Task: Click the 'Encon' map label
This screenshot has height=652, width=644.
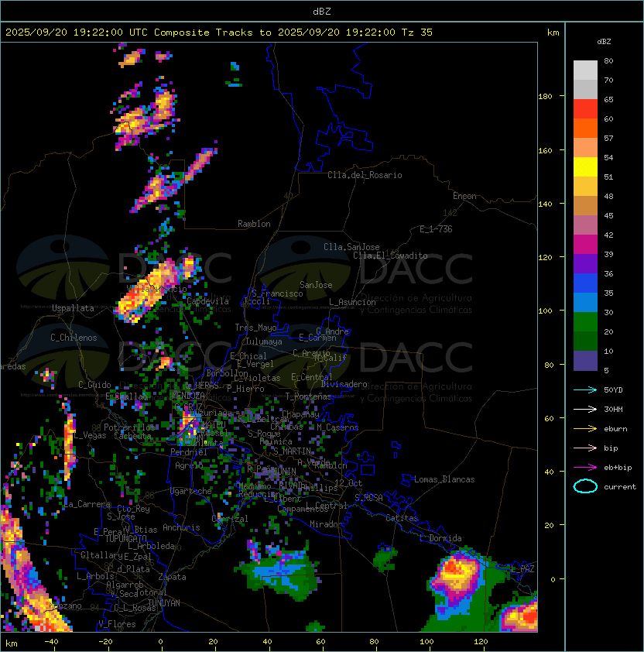Action: pos(464,196)
